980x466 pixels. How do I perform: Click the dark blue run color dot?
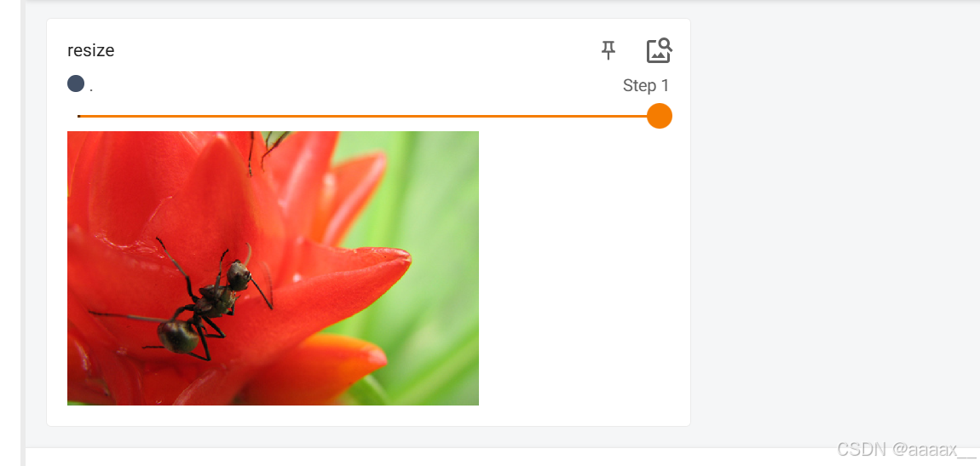point(76,83)
